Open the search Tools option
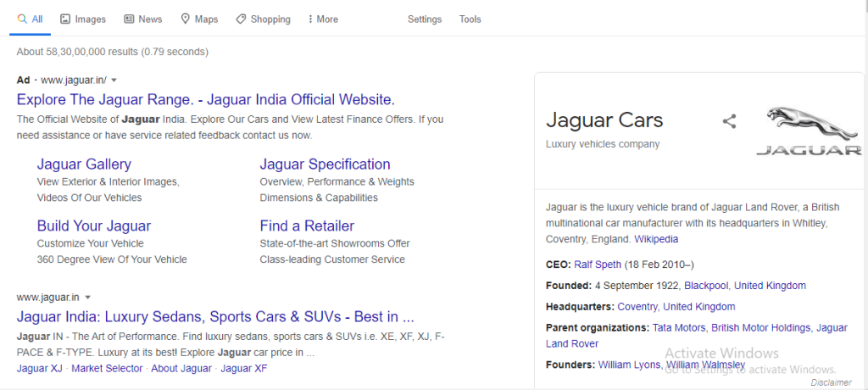Viewport: 868px width, 390px height. pyautogui.click(x=470, y=19)
